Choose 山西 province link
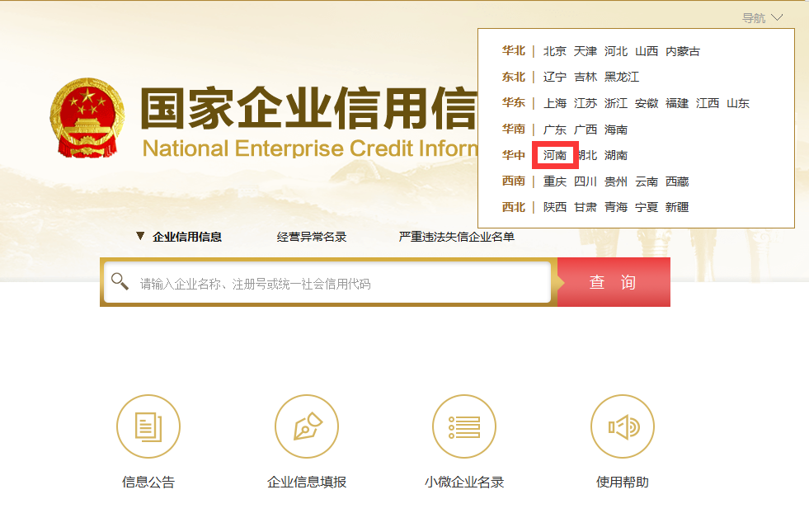This screenshot has height=532, width=809. [647, 51]
